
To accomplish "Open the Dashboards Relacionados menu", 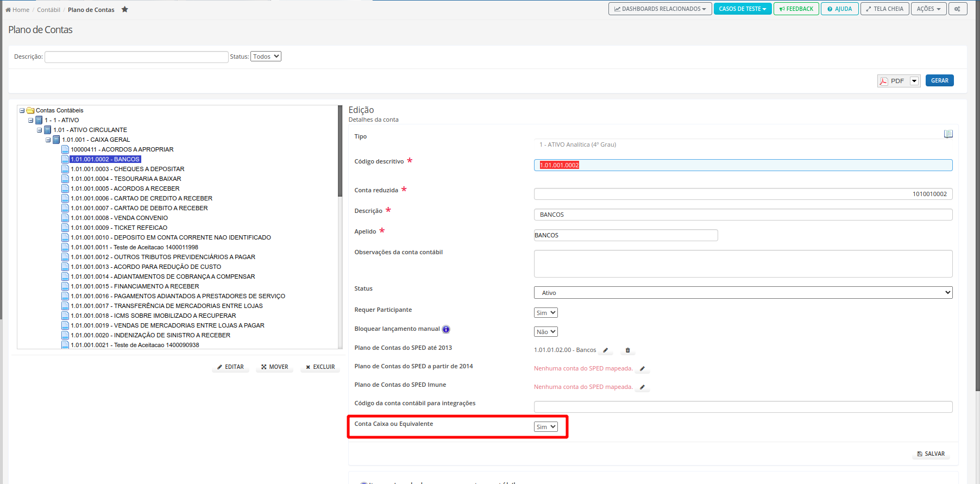I will (x=659, y=9).
